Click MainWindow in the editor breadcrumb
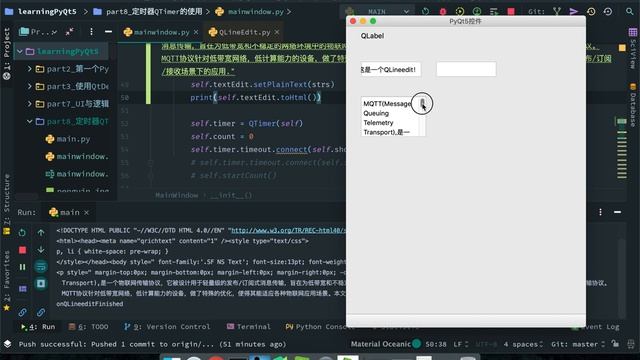640x360 pixels. coord(176,195)
